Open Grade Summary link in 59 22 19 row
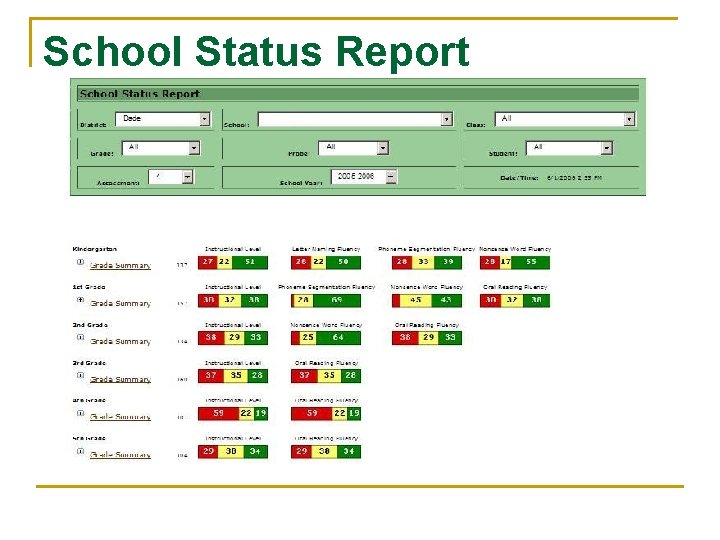Image resolution: width=720 pixels, height=540 pixels. (x=120, y=417)
